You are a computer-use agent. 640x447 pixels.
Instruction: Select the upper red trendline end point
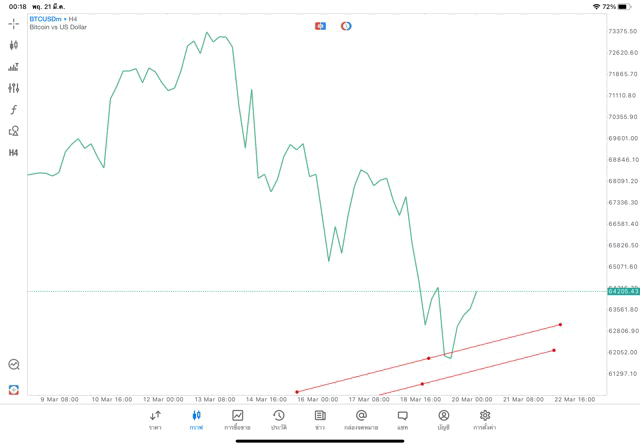point(560,324)
